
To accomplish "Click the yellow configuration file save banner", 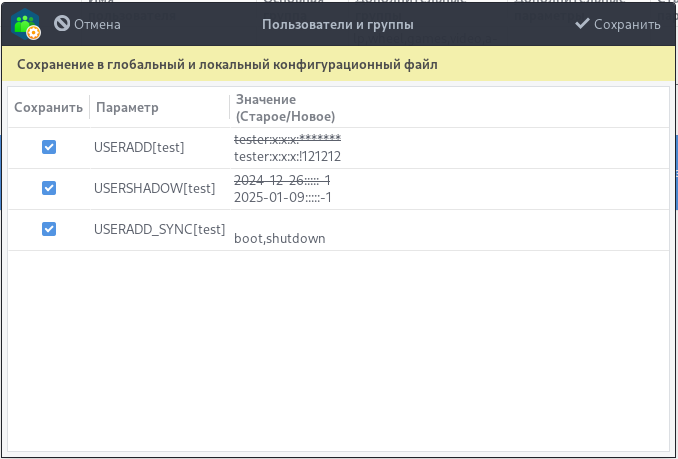I will click(x=338, y=64).
